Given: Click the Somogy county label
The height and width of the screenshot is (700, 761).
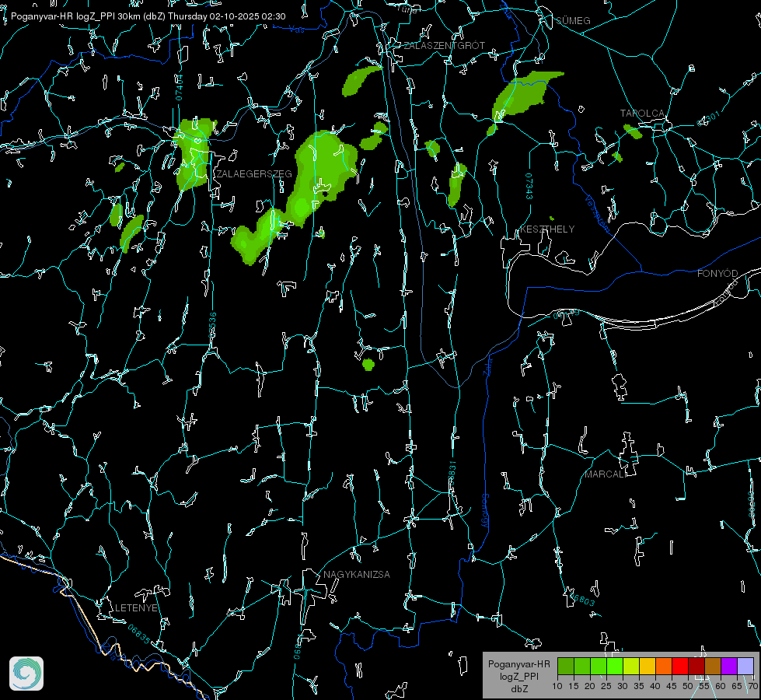Looking at the screenshot, I should point(484,511).
